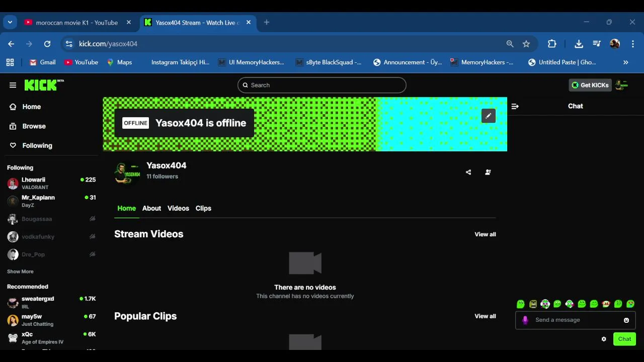Click the Send a message field
Image resolution: width=644 pixels, height=362 pixels.
[576, 320]
